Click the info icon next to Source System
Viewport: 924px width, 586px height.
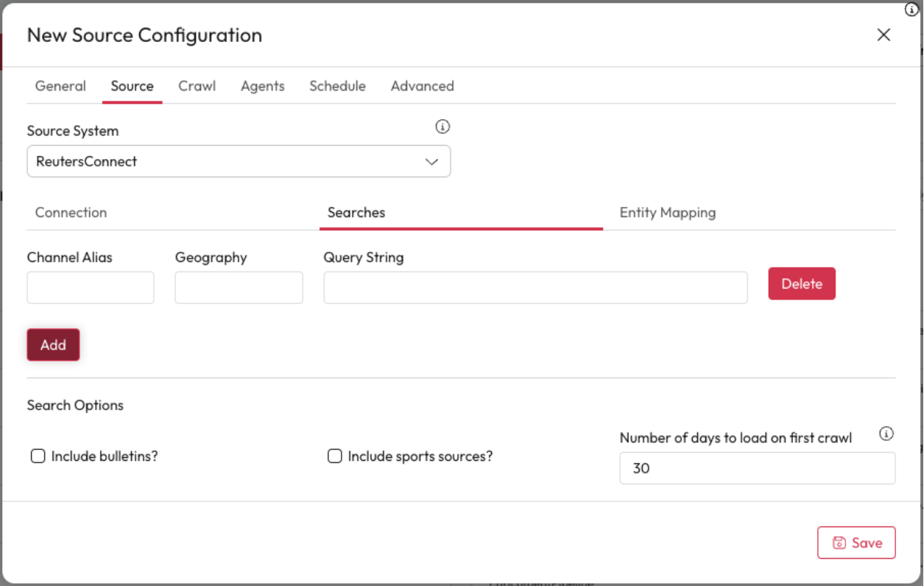point(442,127)
